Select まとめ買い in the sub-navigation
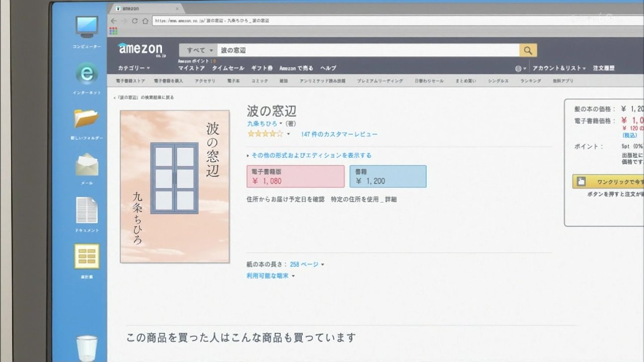 click(466, 81)
